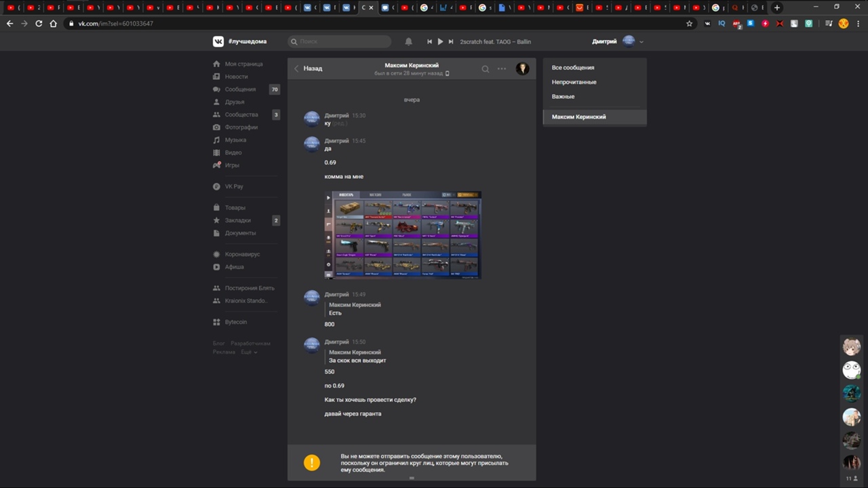The width and height of the screenshot is (868, 488).
Task: Select the Непрочитанные messages filter
Action: 574,82
